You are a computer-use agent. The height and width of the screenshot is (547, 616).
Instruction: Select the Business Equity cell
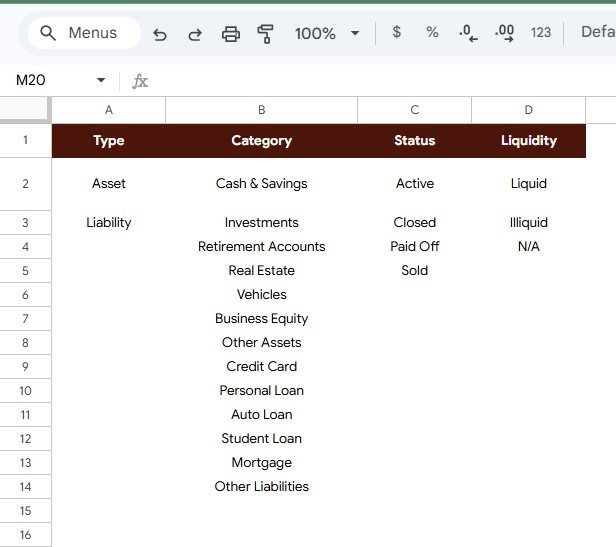pos(262,319)
